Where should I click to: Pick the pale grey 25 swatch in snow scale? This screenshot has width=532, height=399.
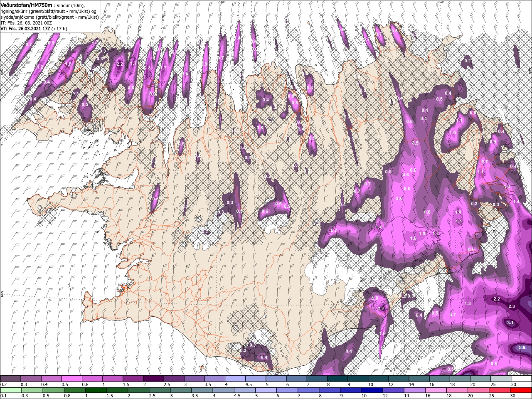(x=501, y=379)
